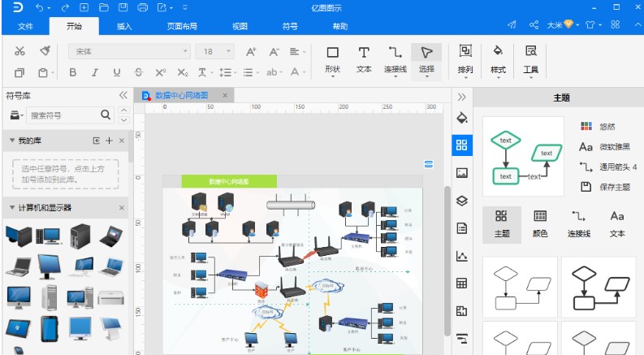Select the 形状 shape tool
Screen dimensions: 644x355
[332, 58]
